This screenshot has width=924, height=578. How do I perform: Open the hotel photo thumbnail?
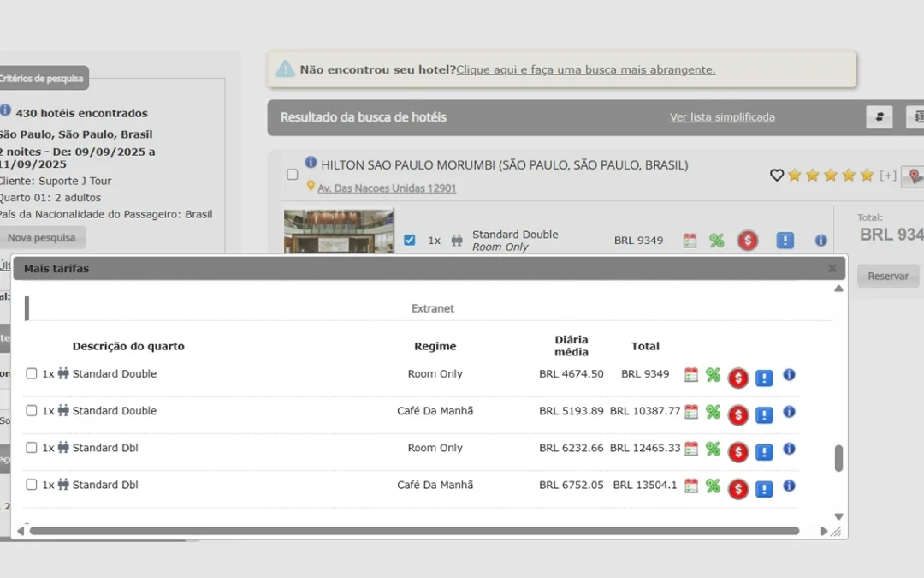[x=339, y=232]
